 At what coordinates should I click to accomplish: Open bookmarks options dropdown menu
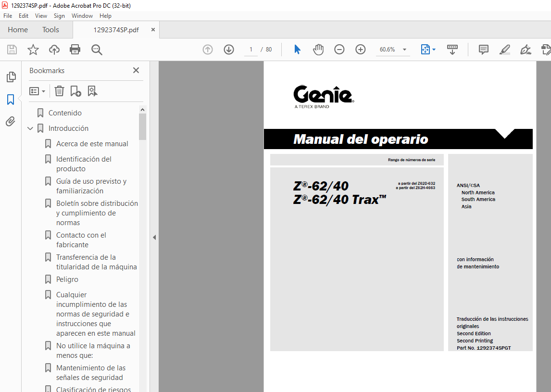[x=37, y=91]
